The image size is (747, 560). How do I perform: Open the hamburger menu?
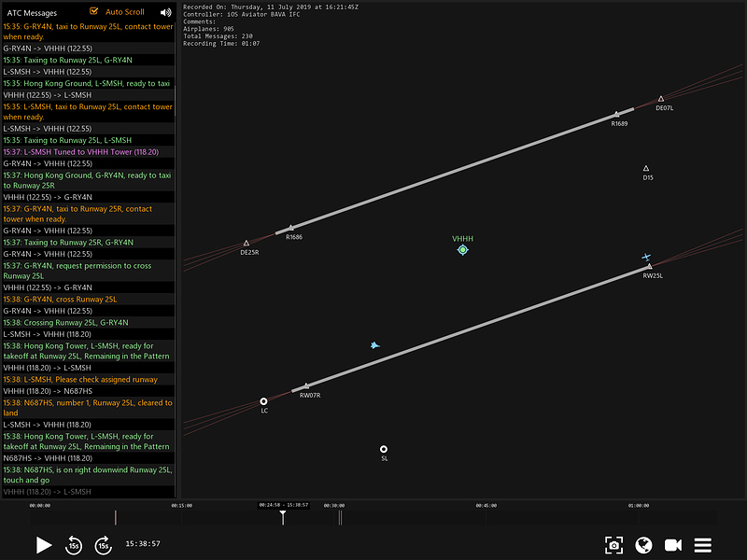(703, 545)
